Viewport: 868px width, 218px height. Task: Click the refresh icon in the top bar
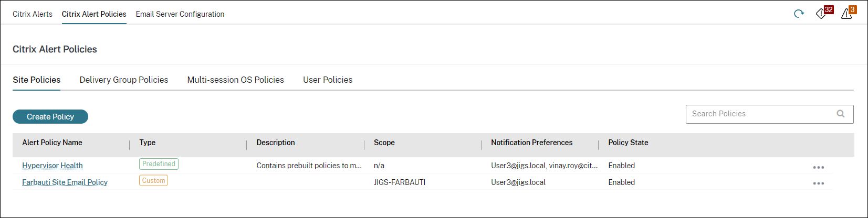point(799,14)
